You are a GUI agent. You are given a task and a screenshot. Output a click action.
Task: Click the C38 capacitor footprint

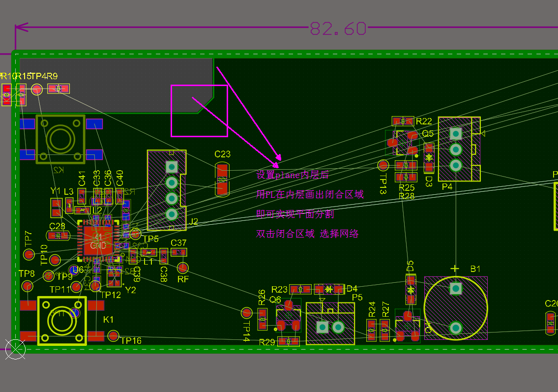click(164, 256)
